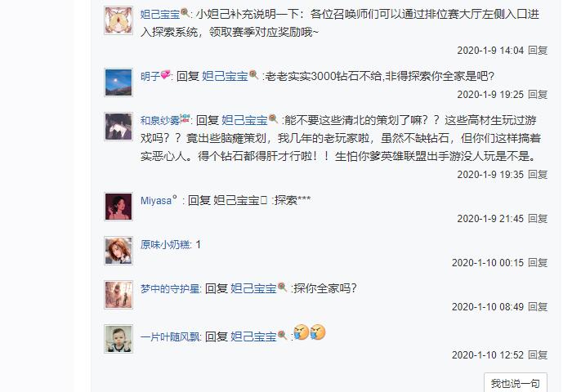
Task: Click the 我也说一句 button
Action: pyautogui.click(x=515, y=383)
